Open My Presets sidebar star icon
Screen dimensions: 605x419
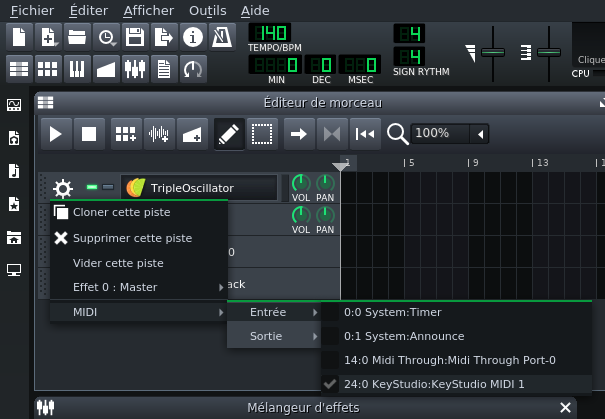(x=14, y=204)
